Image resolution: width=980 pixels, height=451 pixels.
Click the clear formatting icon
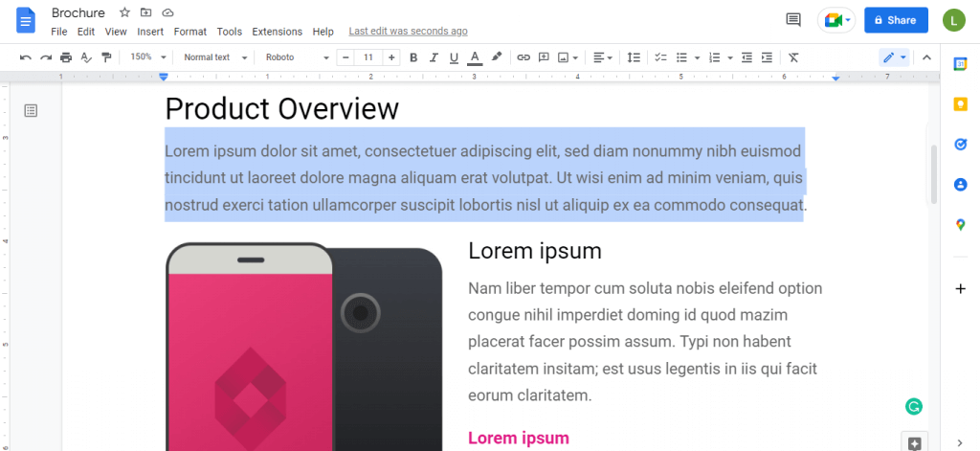click(793, 57)
